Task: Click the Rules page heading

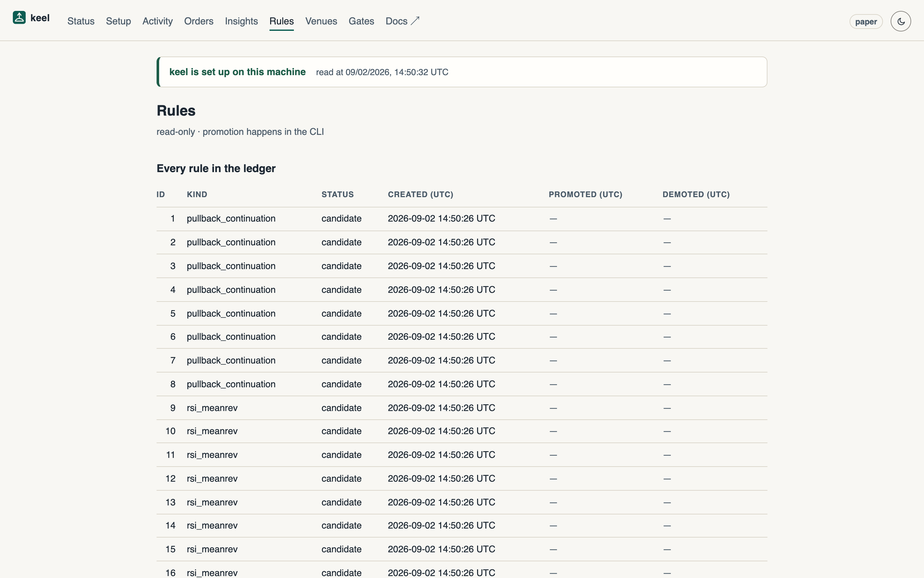Action: click(176, 111)
